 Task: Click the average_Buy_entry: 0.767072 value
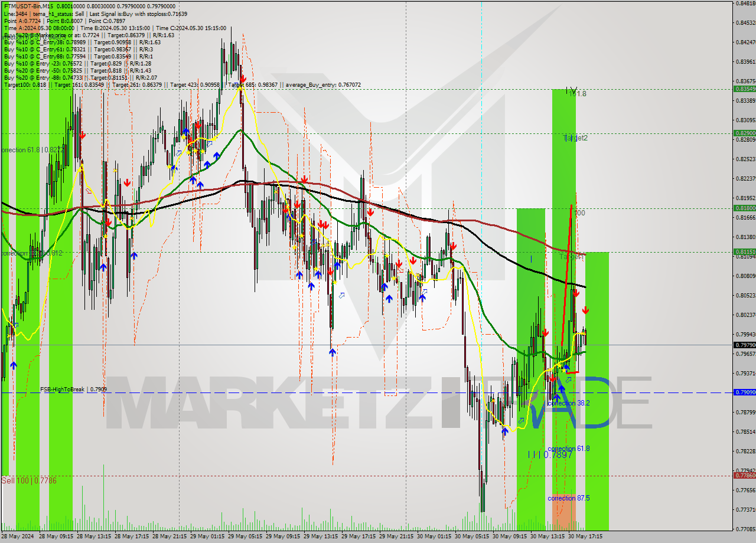[323, 85]
